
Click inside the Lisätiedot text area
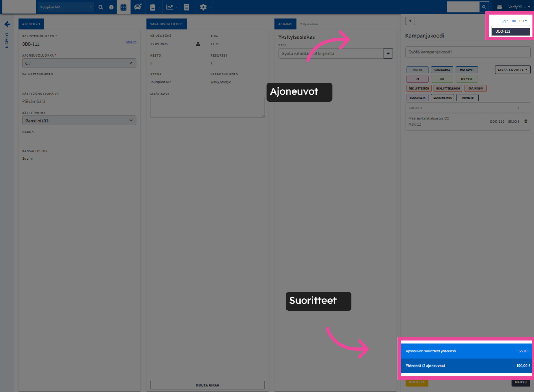tap(207, 107)
